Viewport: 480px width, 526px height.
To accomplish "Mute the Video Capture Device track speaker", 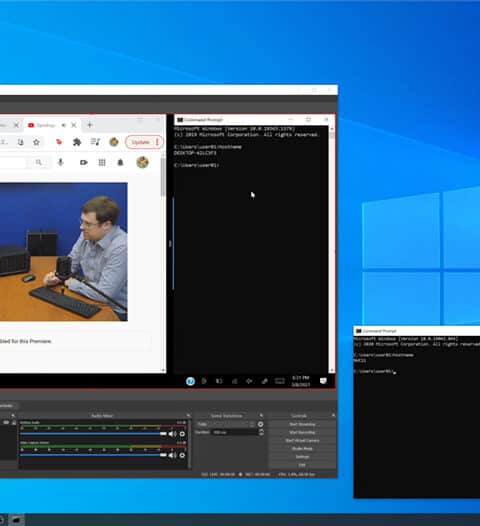I will (172, 455).
